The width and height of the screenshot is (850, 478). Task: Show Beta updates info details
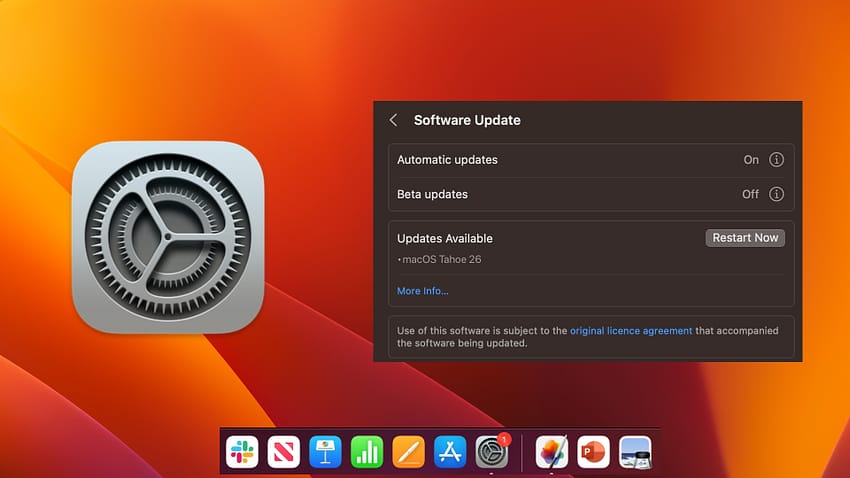pyautogui.click(x=776, y=194)
